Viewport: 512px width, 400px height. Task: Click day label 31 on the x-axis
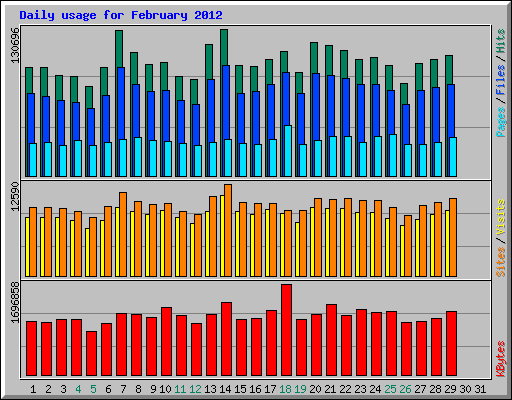(480, 389)
